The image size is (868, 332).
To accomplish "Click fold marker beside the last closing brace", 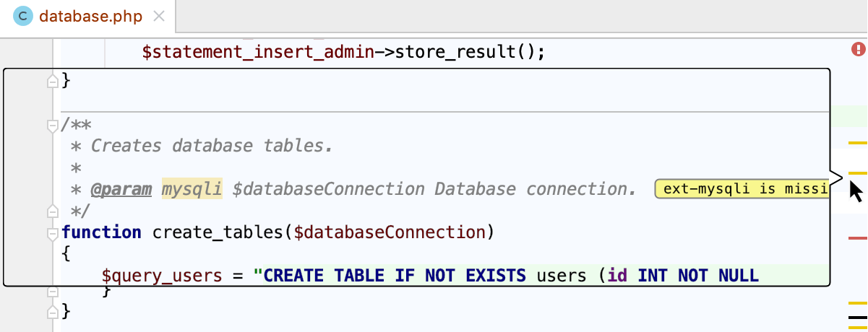I will [52, 312].
